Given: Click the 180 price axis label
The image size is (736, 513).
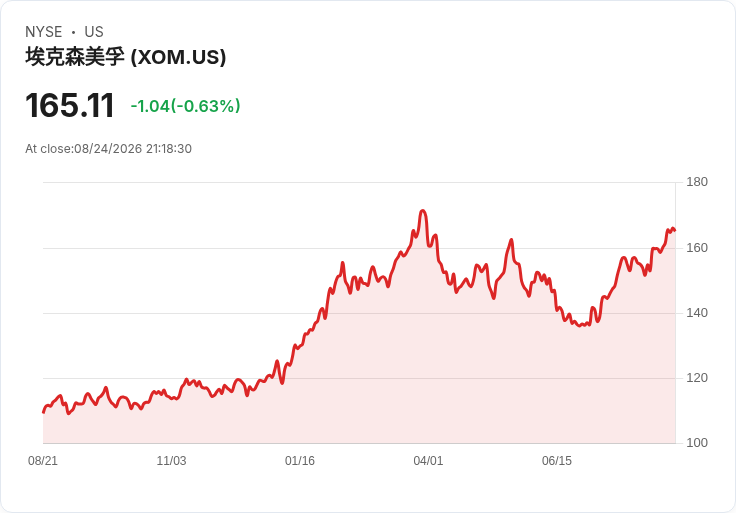Looking at the screenshot, I should click(x=697, y=182).
